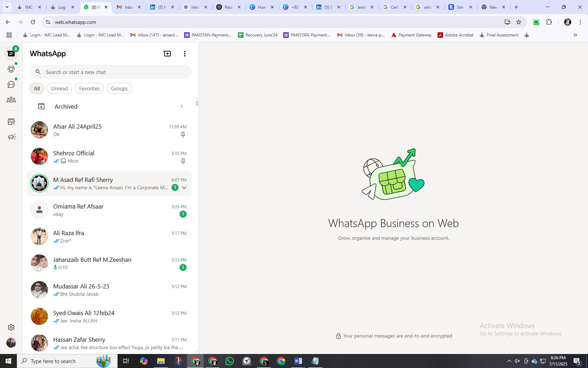
Task: Click Afsar Ali's profile picture
Action: coord(39,130)
